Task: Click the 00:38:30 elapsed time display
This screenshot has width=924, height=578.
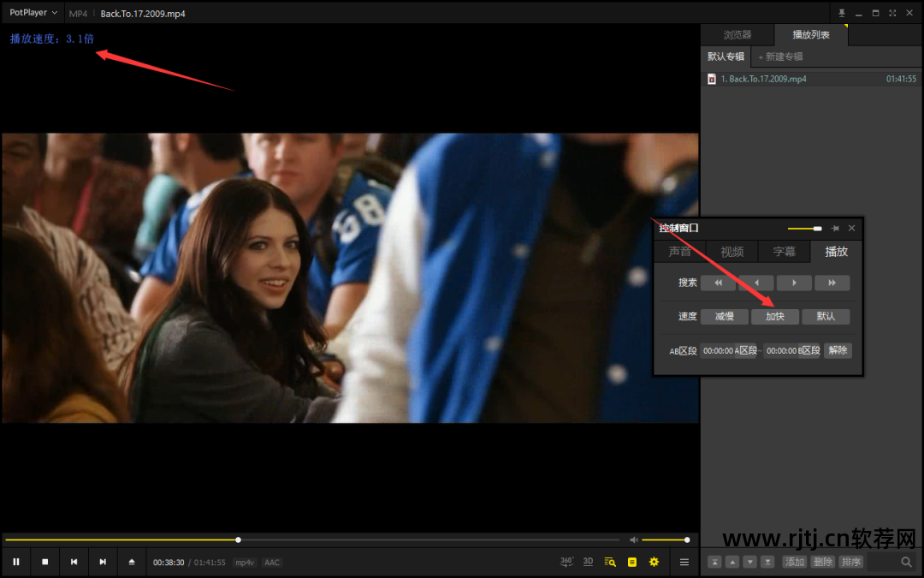Action: [x=169, y=563]
